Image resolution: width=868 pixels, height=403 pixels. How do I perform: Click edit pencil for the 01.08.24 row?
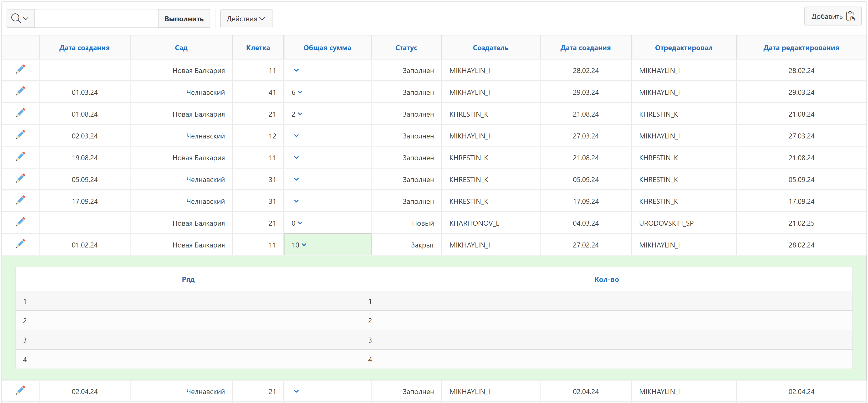pyautogui.click(x=20, y=113)
